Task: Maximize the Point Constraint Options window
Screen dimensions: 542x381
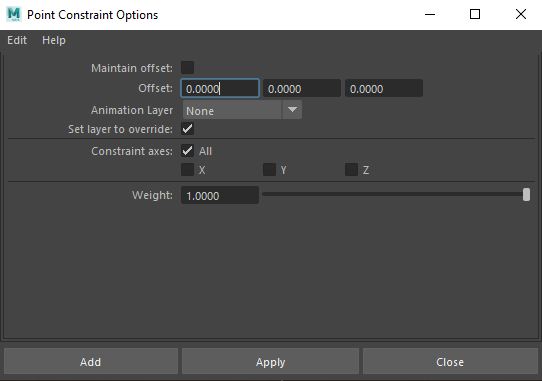Action: click(475, 15)
